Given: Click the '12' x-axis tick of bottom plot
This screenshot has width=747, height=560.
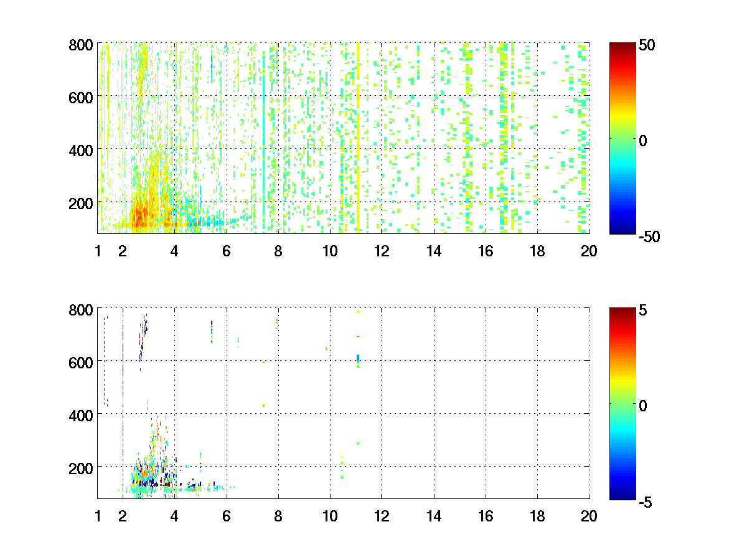Looking at the screenshot, I should pos(382,516).
